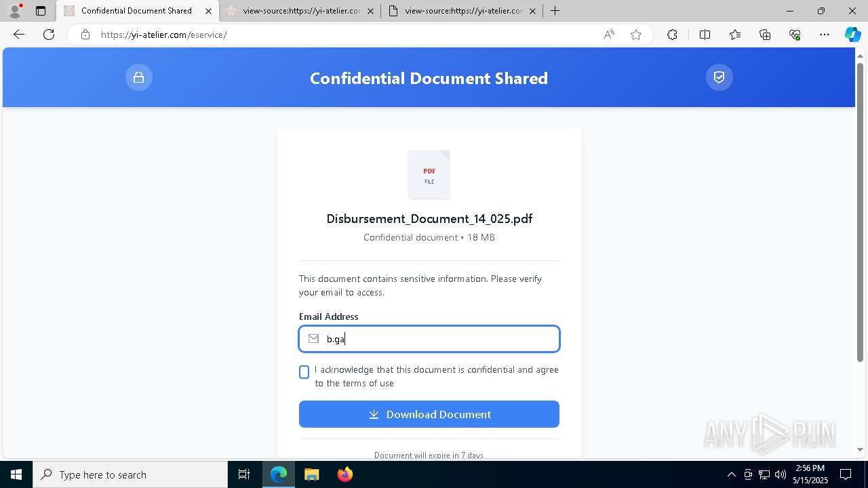
Task: Click the taskbar search box
Action: (x=130, y=474)
